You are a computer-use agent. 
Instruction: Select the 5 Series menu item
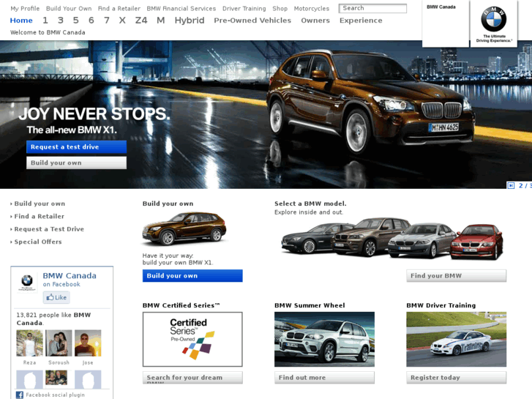click(75, 20)
